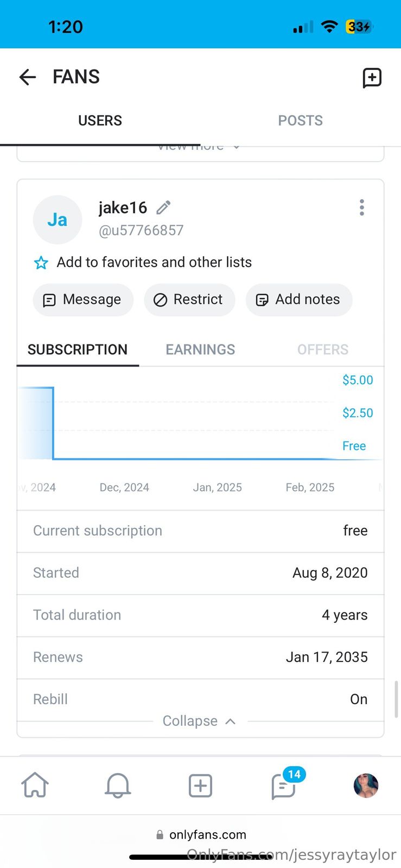Open the profile avatar in bottom bar
The height and width of the screenshot is (868, 401).
pyautogui.click(x=366, y=785)
